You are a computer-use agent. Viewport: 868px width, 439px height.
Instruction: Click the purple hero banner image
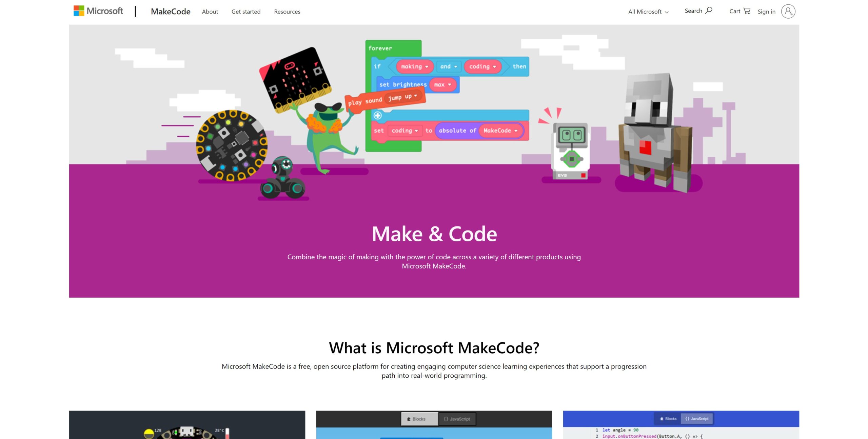(x=434, y=161)
